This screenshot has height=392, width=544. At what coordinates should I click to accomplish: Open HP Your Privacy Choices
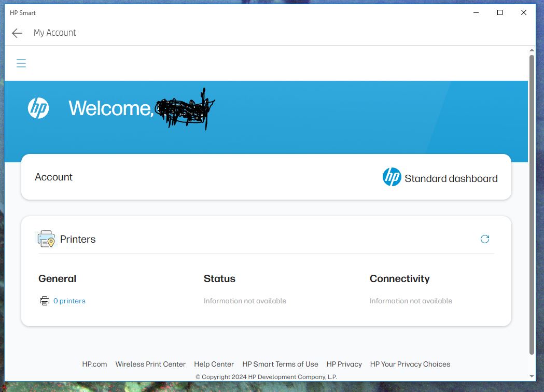410,364
